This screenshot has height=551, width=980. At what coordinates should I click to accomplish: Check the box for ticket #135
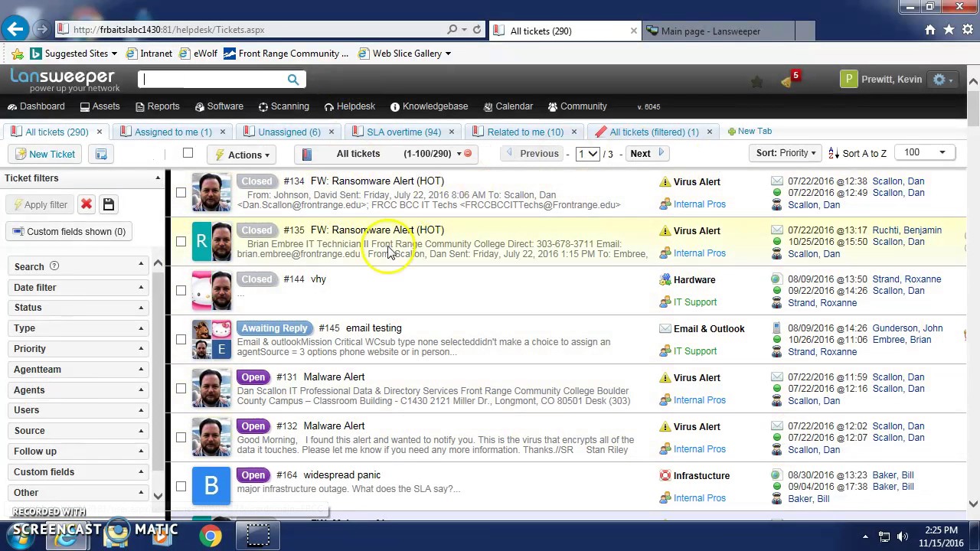point(181,241)
